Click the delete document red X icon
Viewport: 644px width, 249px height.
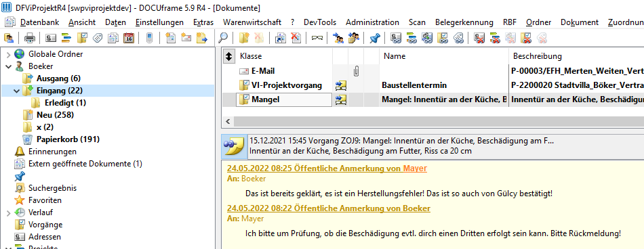click(296, 39)
